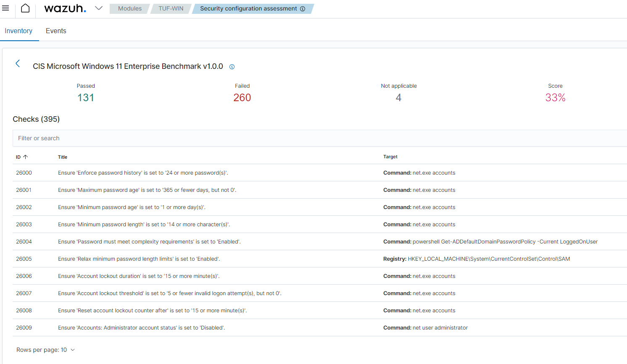Expand check 26000 Enforce password history
The height and width of the screenshot is (364, 627).
(x=143, y=173)
